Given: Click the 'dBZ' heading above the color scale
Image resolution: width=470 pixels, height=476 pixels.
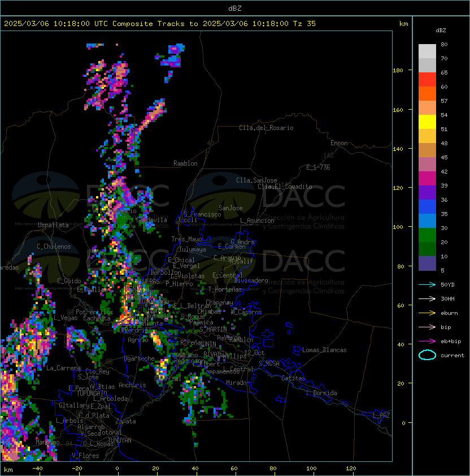Looking at the screenshot, I should (441, 31).
